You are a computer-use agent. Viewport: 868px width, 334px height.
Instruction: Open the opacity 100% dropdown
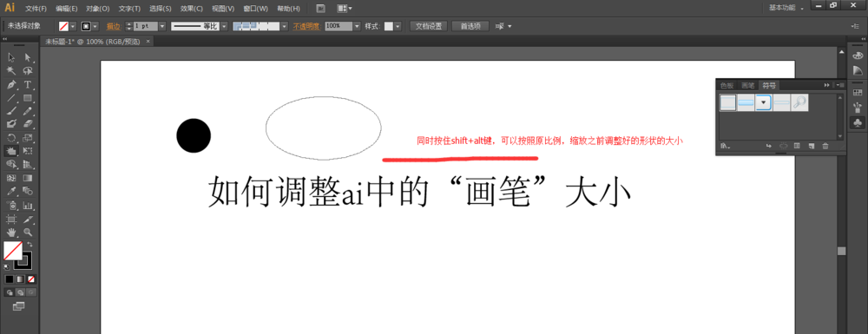[x=357, y=26]
